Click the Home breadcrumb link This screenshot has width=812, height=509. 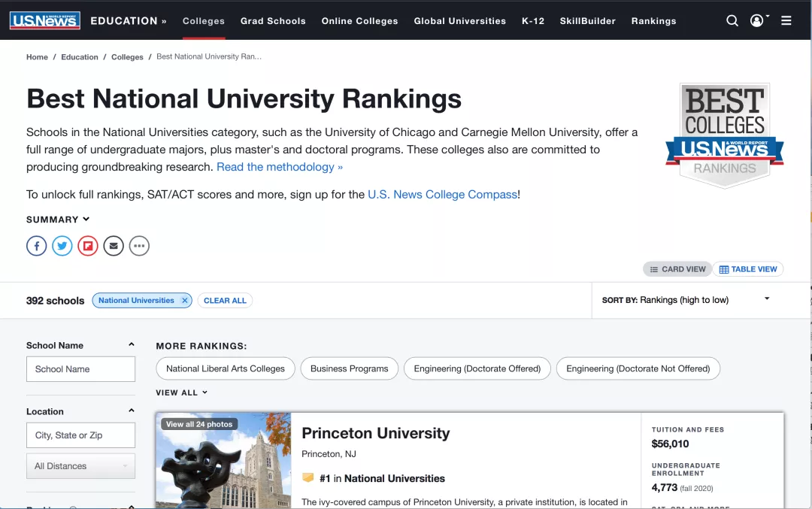click(38, 57)
